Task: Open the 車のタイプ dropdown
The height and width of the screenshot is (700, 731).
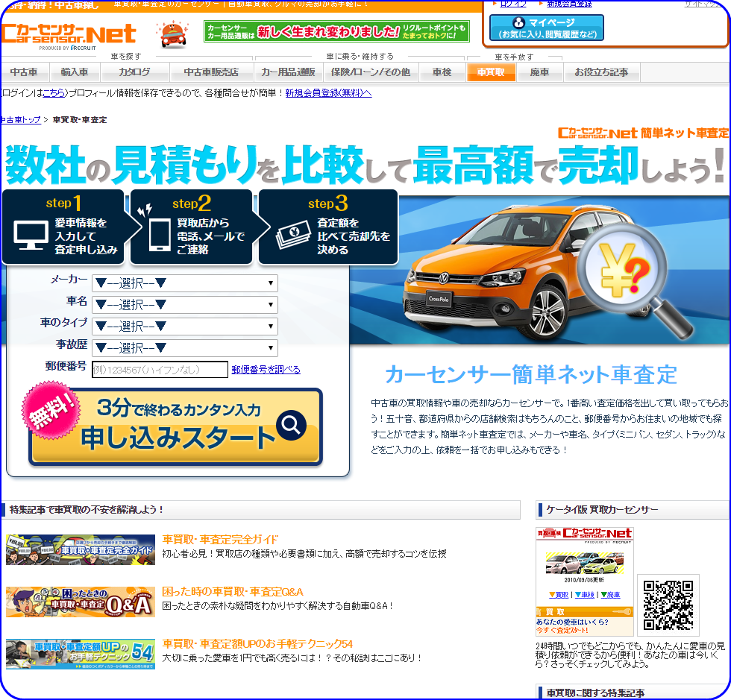Action: (184, 327)
